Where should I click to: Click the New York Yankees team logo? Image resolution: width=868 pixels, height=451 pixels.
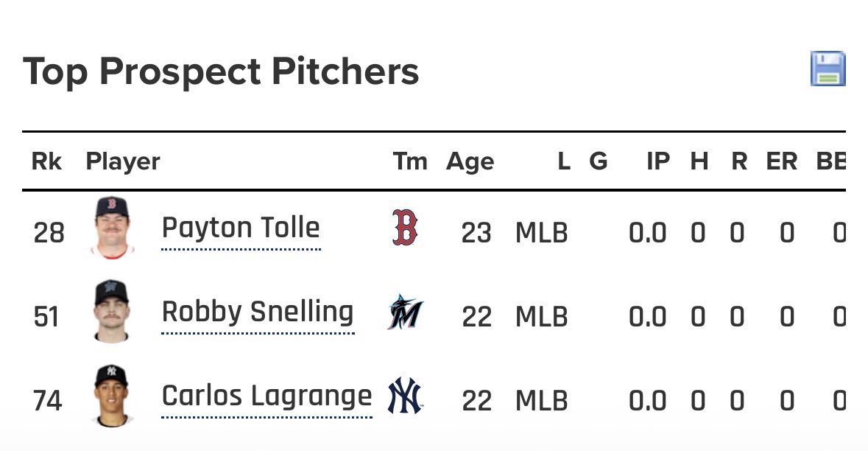[x=404, y=396]
